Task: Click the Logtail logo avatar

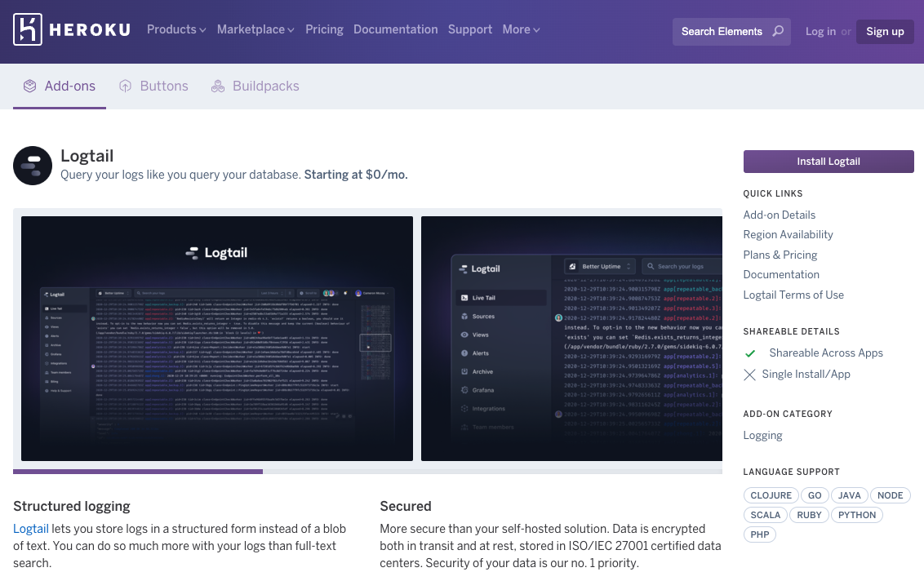Action: [x=33, y=165]
